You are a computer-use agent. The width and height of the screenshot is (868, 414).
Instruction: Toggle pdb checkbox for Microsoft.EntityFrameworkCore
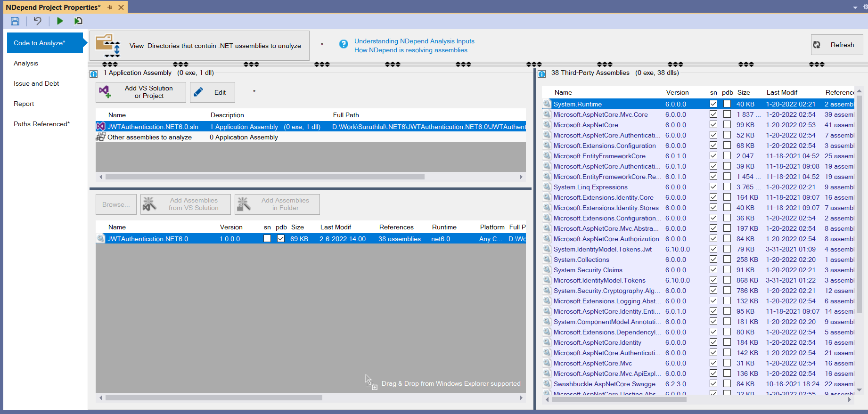point(727,155)
